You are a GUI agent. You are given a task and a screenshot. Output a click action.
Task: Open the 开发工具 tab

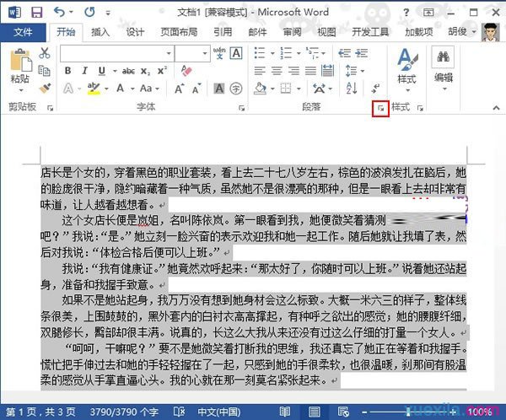370,32
